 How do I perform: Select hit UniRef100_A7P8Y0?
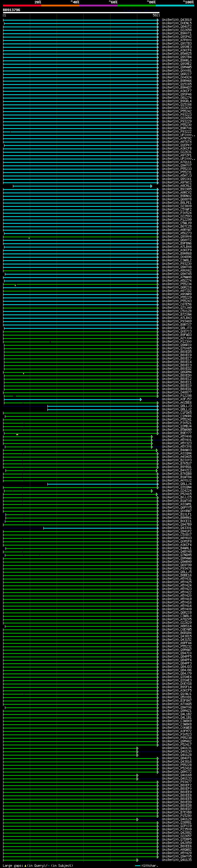click(x=177, y=40)
